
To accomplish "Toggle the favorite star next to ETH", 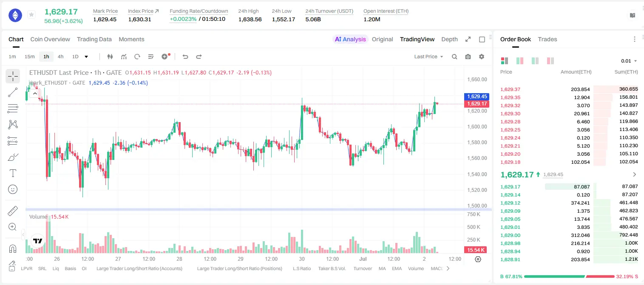I will [x=31, y=15].
